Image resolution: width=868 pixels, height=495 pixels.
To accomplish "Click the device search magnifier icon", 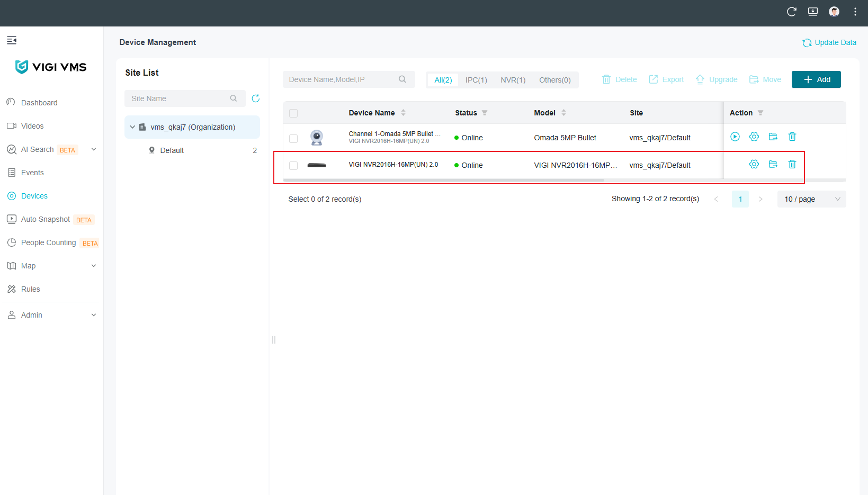I will point(402,79).
